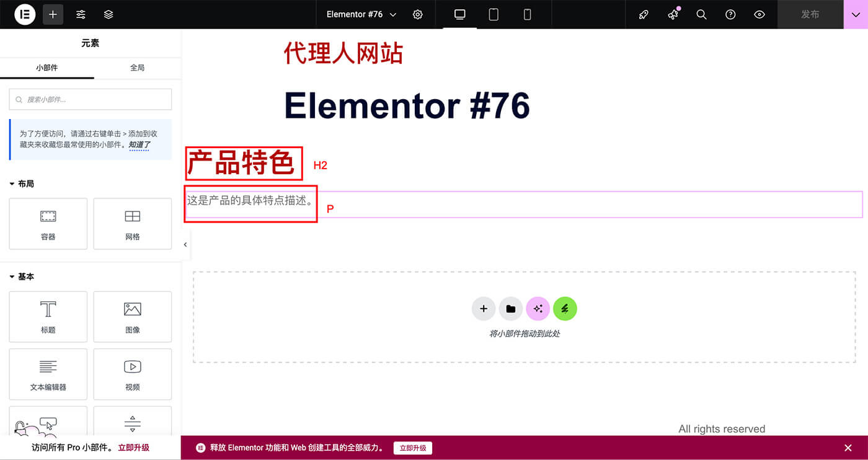Open site settings sliders icon
The width and height of the screenshot is (868, 460).
81,14
